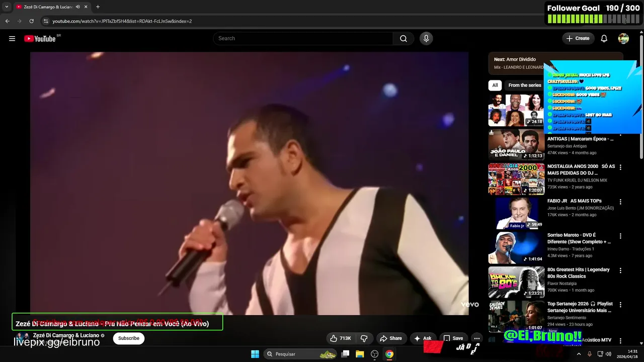This screenshot has height=362, width=644.
Task: Open FABIO JR AS MAIS TOPs title
Action: [x=575, y=201]
